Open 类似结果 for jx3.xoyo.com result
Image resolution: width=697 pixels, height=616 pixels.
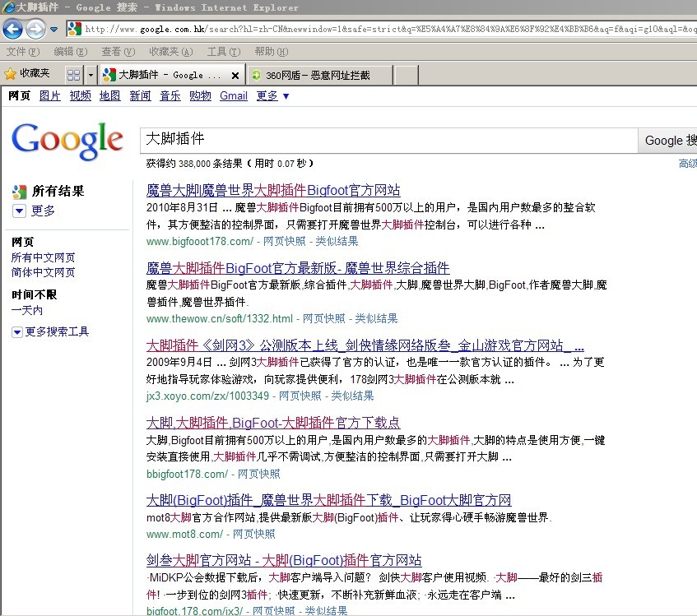(x=352, y=396)
